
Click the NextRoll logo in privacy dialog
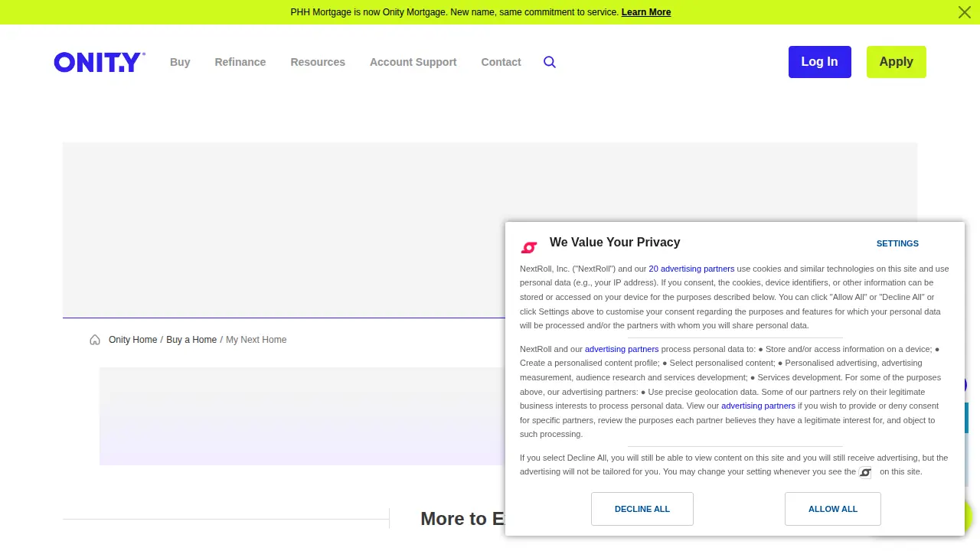pos(529,247)
